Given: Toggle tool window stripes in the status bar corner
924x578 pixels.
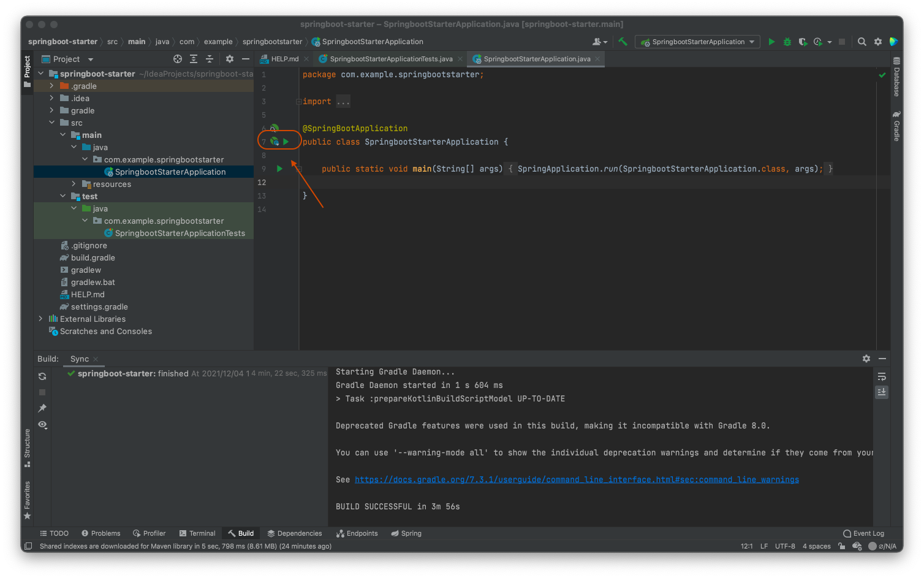Looking at the screenshot, I should (28, 546).
